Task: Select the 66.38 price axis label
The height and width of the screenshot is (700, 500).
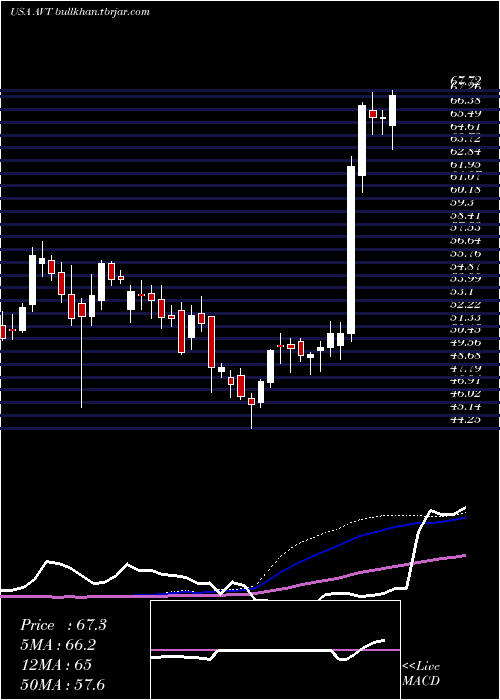Action: click(465, 101)
